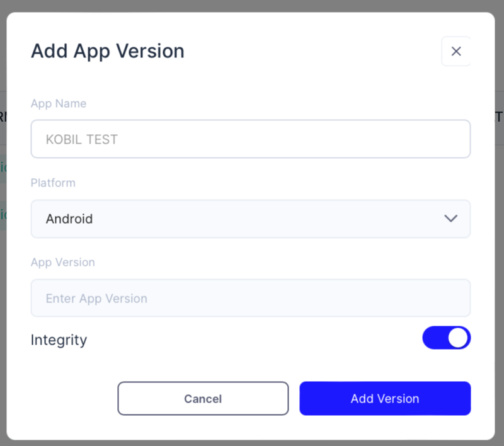Click the blue Integrity slider control

pos(447,338)
